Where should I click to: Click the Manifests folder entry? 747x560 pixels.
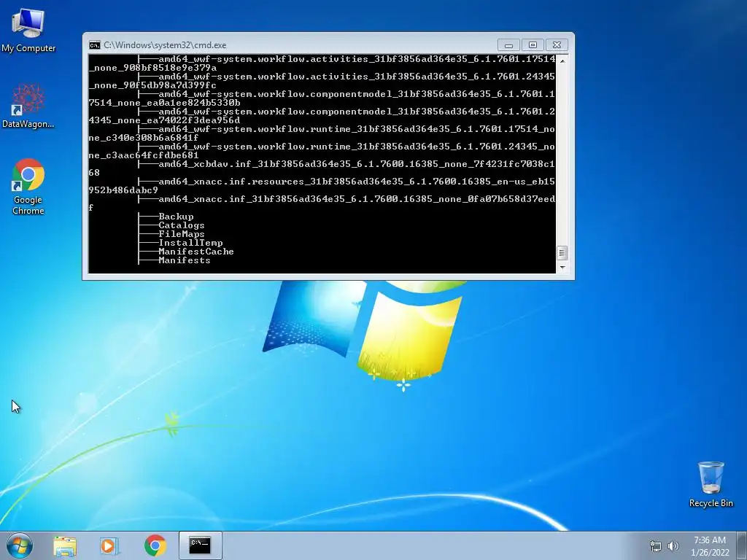[185, 260]
